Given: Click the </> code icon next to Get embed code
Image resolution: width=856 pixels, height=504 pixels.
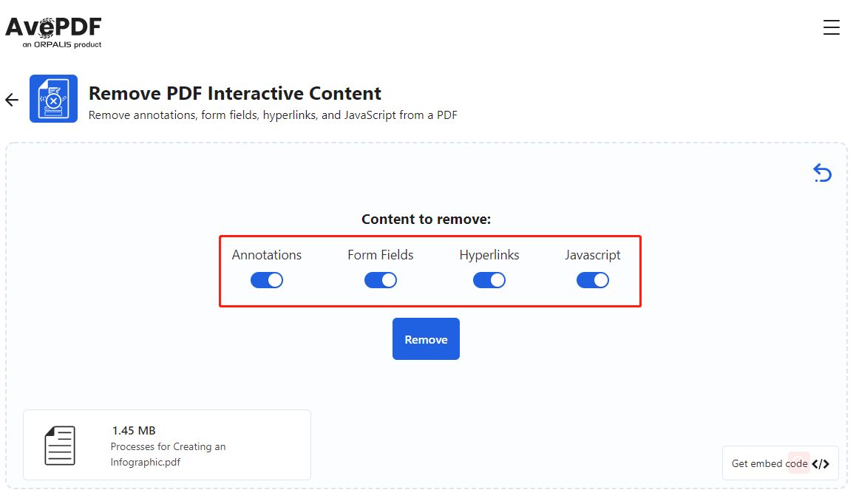Looking at the screenshot, I should coord(821,463).
